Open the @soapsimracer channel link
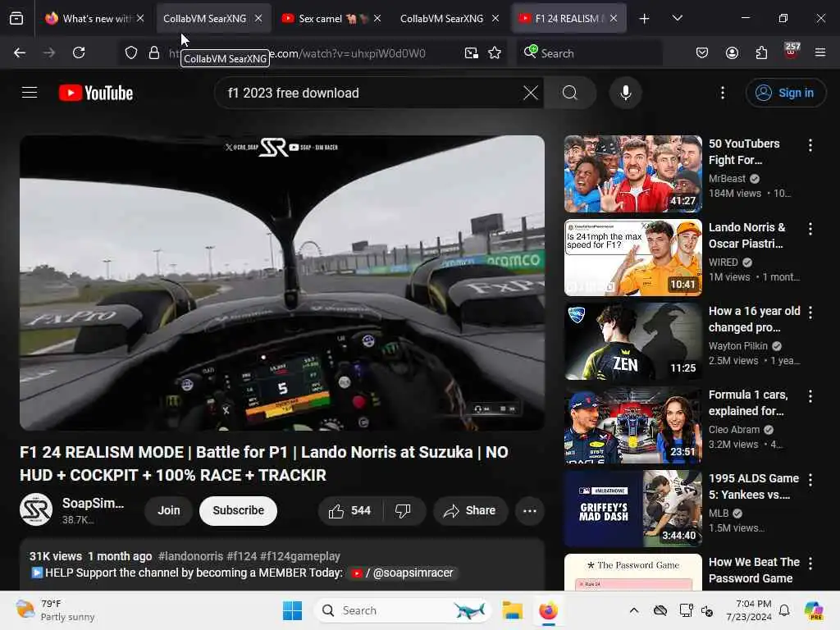 coord(402,573)
